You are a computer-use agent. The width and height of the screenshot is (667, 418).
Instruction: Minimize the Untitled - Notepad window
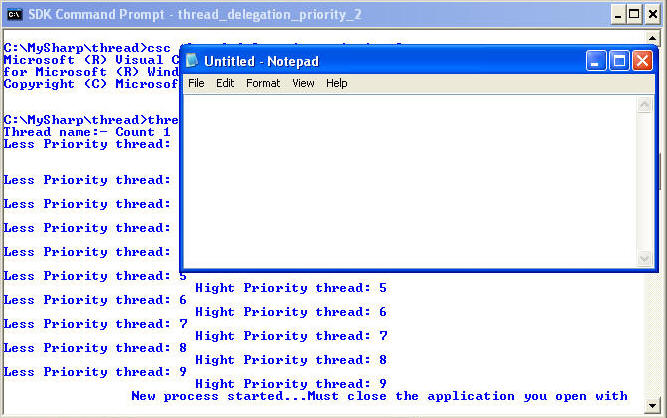597,61
